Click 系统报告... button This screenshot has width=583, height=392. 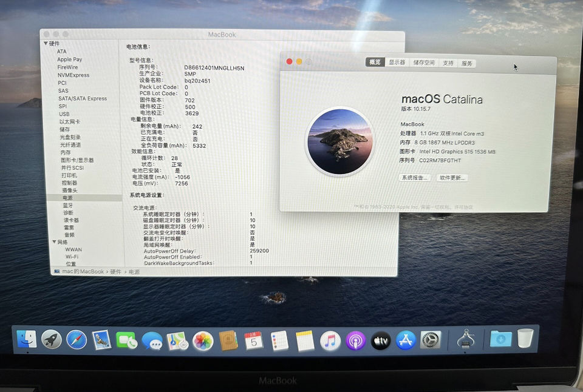click(415, 178)
